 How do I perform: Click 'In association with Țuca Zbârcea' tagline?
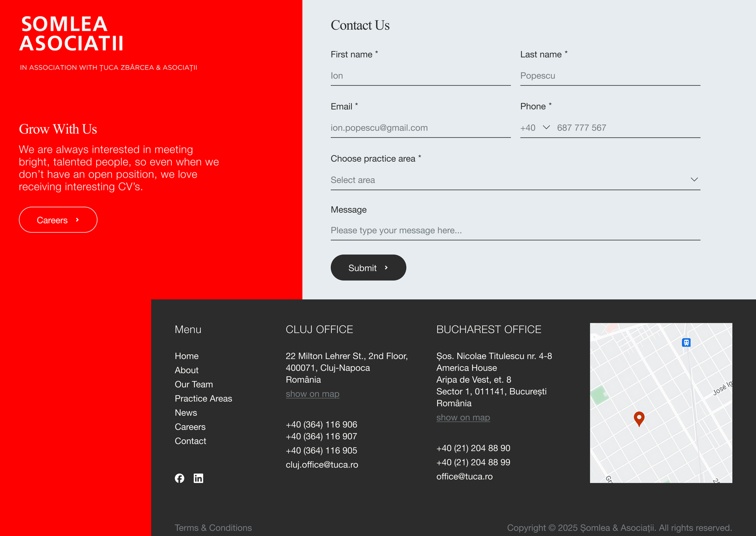pyautogui.click(x=108, y=67)
